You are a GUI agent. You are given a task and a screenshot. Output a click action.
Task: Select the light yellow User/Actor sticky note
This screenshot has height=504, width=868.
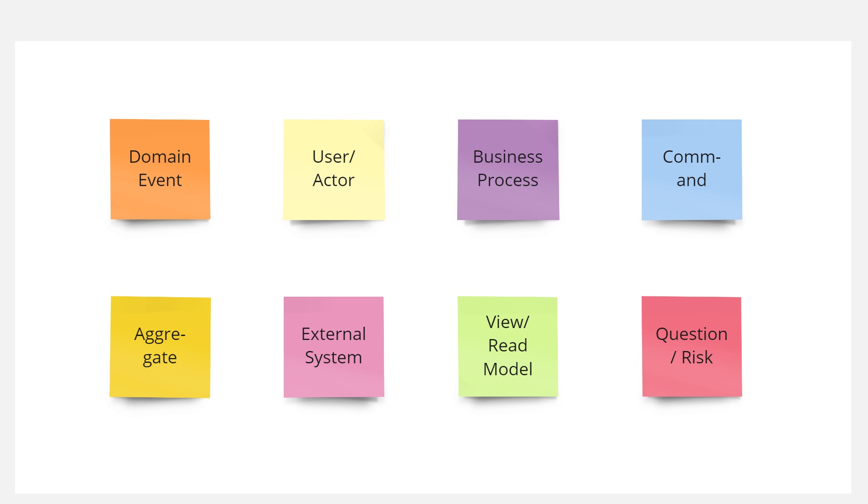pos(334,170)
